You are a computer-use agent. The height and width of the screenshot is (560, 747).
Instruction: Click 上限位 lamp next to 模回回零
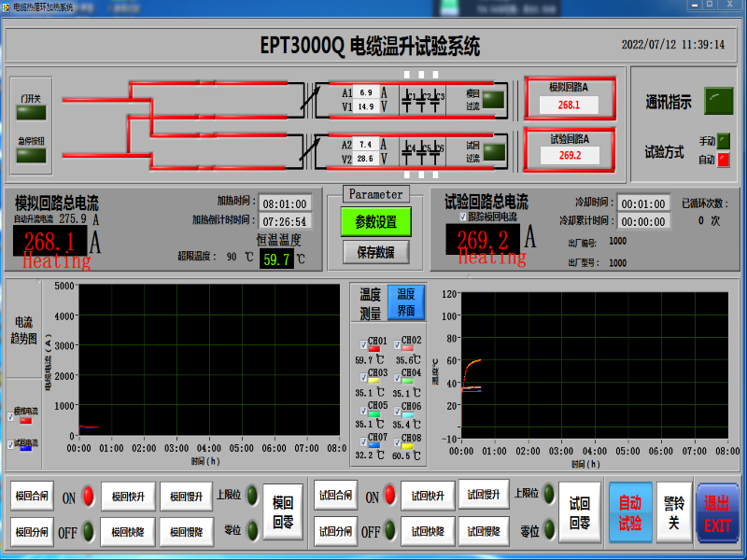click(252, 496)
